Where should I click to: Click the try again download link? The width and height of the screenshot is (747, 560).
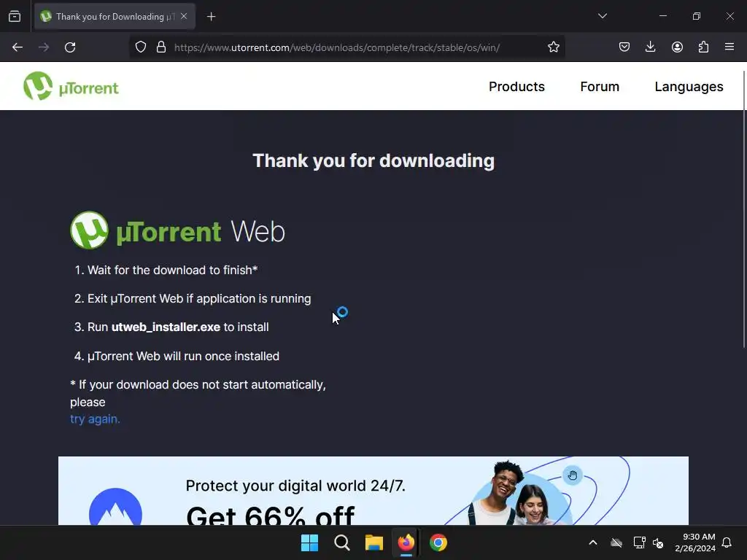click(x=95, y=419)
